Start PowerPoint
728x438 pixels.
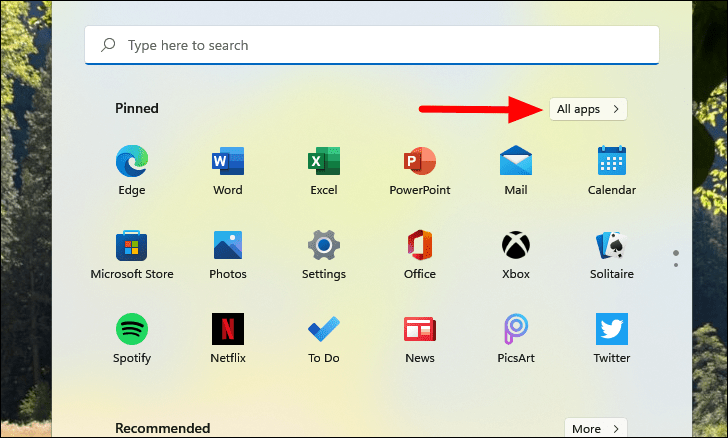(x=420, y=170)
